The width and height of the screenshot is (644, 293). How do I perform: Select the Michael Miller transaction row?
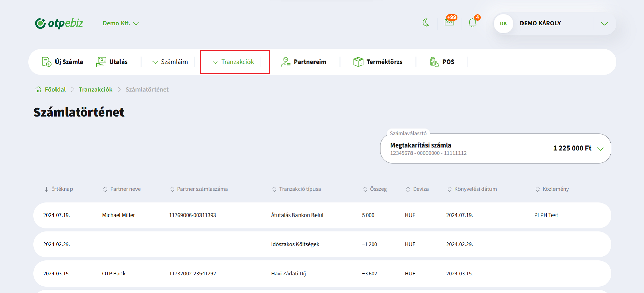[x=322, y=216]
